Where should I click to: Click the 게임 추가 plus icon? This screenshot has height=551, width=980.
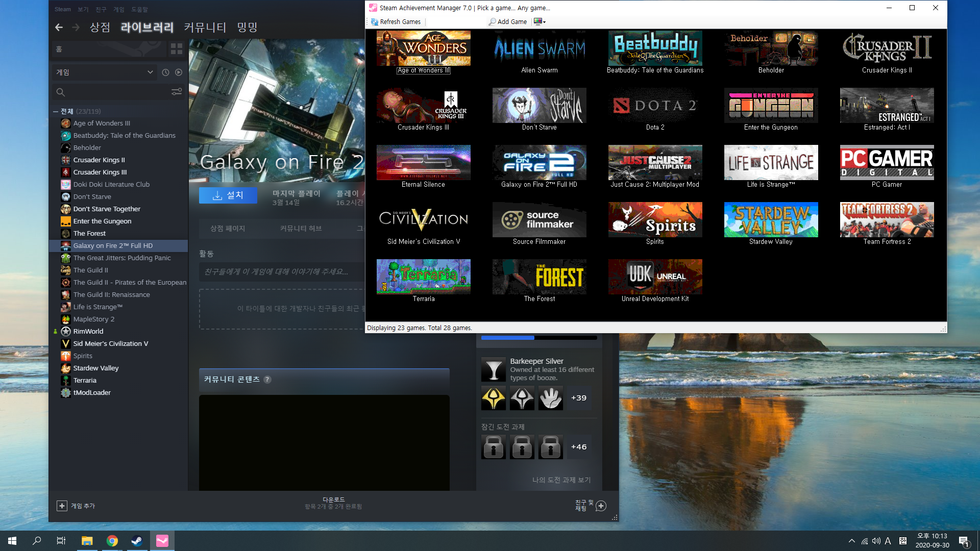[62, 506]
